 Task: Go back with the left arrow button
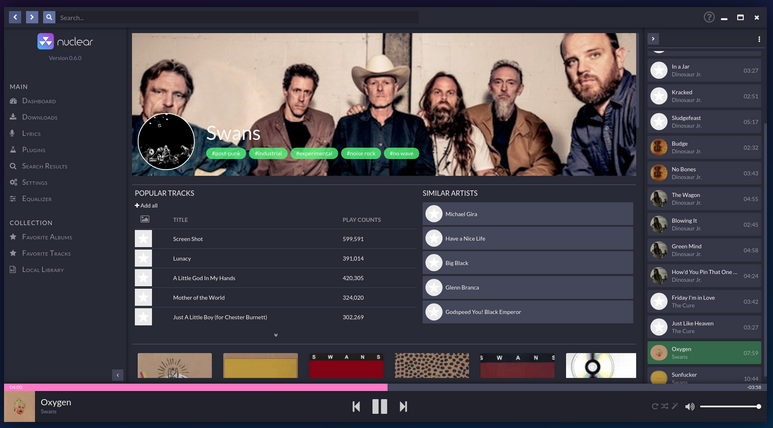pos(15,17)
